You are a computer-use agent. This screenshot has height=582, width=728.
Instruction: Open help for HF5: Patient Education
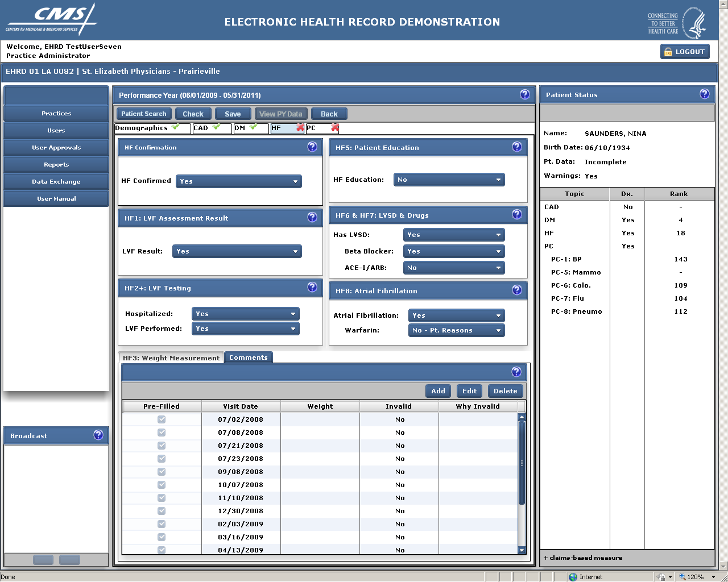pos(517,147)
